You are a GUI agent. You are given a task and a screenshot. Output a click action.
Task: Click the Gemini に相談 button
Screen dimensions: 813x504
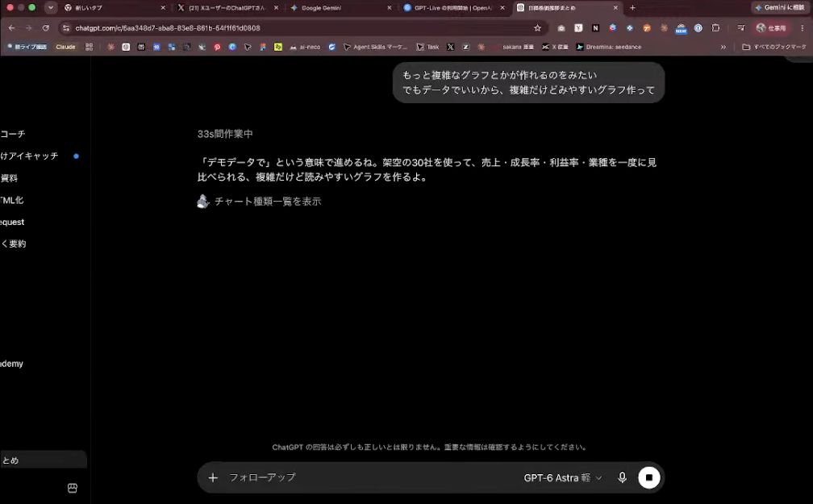click(x=780, y=8)
